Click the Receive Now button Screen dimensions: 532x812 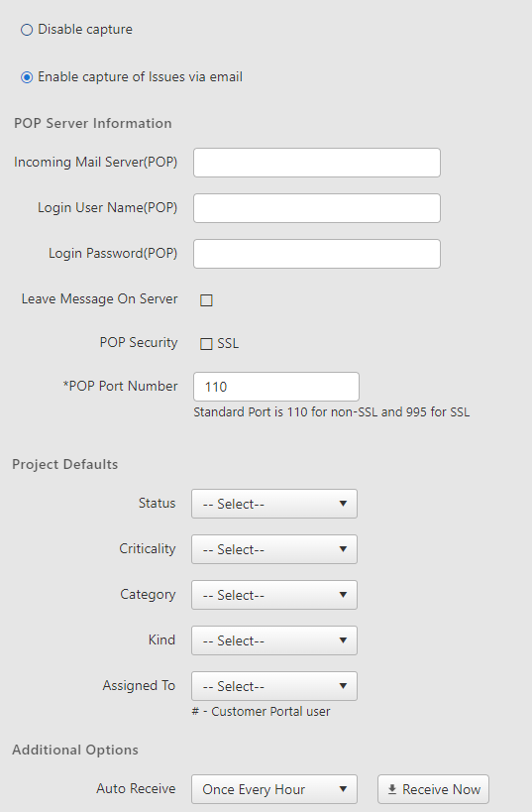[433, 789]
